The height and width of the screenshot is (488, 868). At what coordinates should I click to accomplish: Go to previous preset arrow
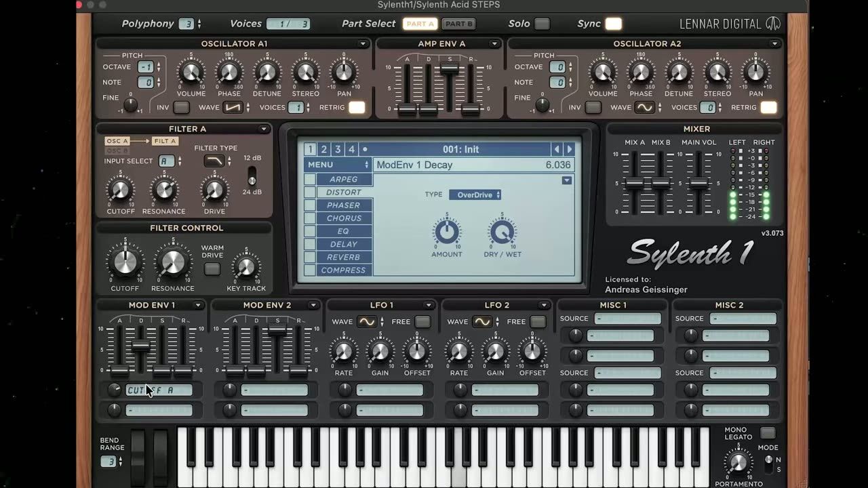[x=557, y=149]
